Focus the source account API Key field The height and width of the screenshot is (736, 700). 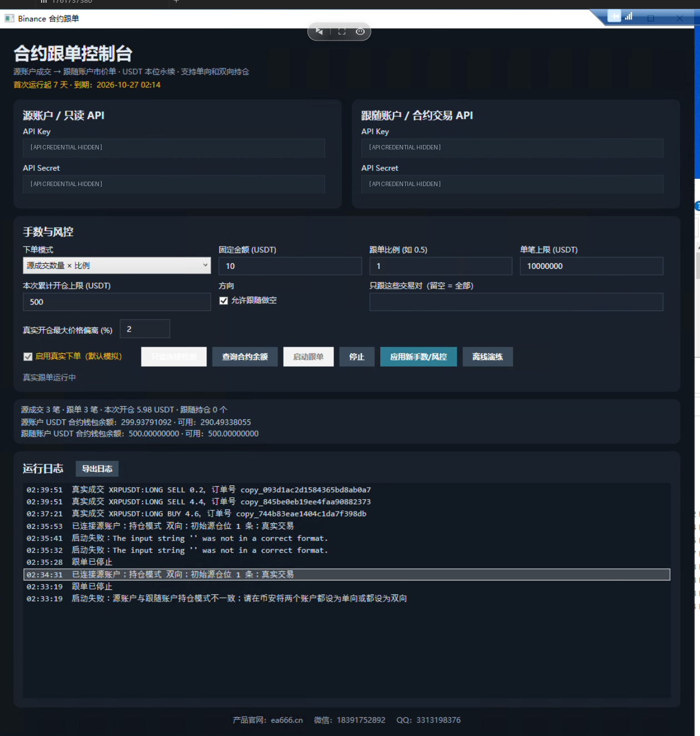174,147
